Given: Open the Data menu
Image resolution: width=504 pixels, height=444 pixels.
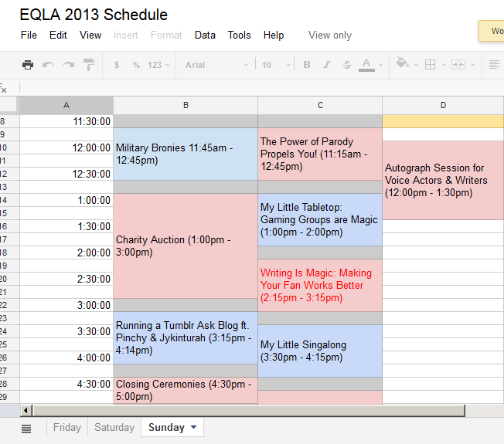Looking at the screenshot, I should pos(205,35).
